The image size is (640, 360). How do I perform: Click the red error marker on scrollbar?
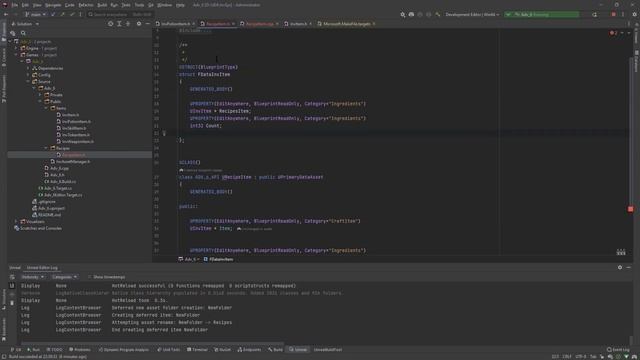631,209
